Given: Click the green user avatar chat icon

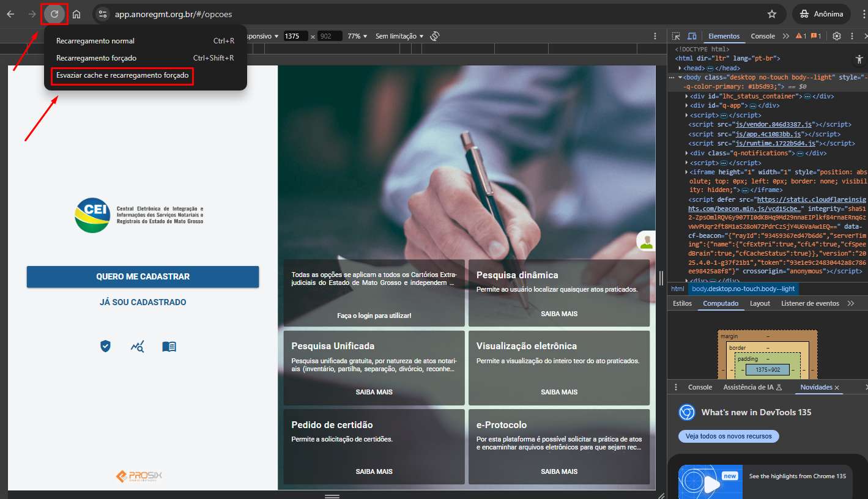Looking at the screenshot, I should pos(646,241).
